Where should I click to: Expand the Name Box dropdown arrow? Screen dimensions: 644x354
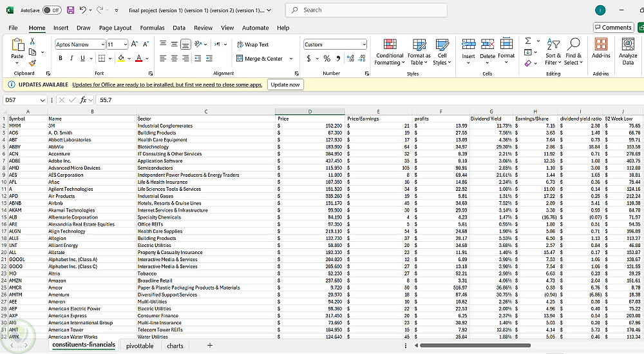43,100
